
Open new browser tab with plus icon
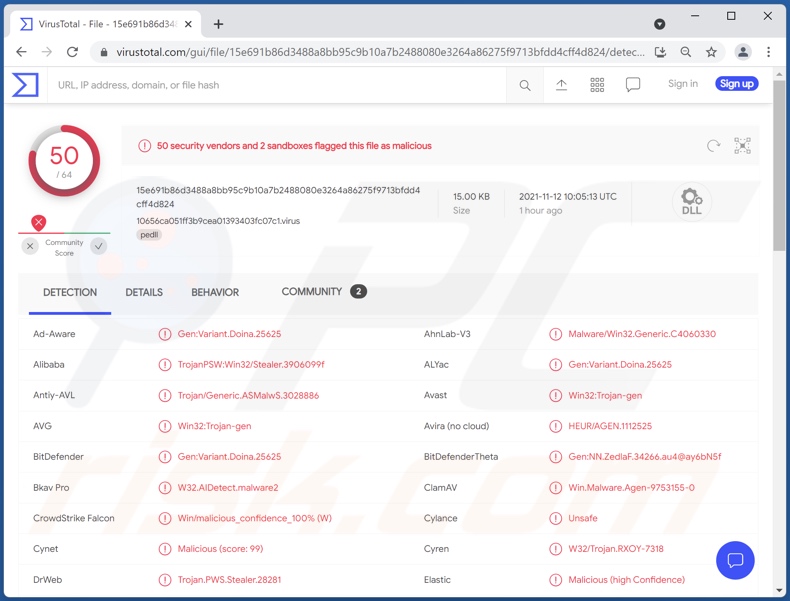click(218, 24)
